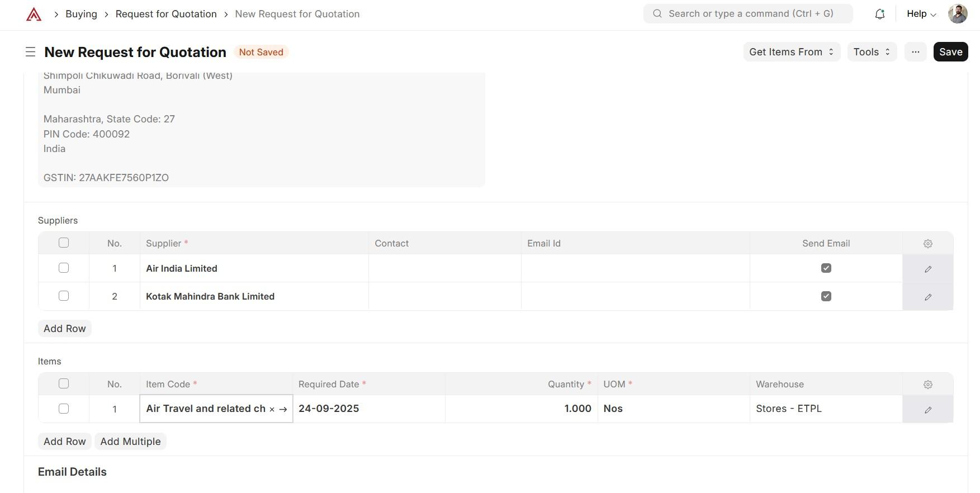
Task: Add Row to Items table
Action: point(65,442)
